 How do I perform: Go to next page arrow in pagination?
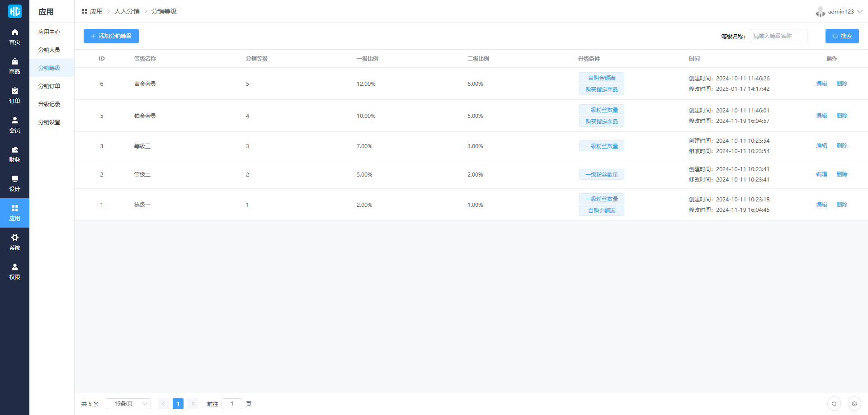pyautogui.click(x=193, y=404)
